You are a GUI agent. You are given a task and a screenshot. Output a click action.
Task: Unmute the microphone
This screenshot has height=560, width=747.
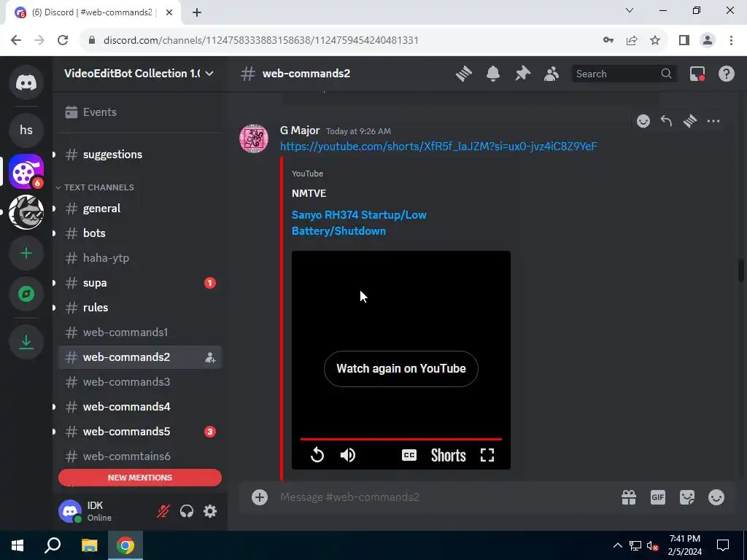[163, 511]
